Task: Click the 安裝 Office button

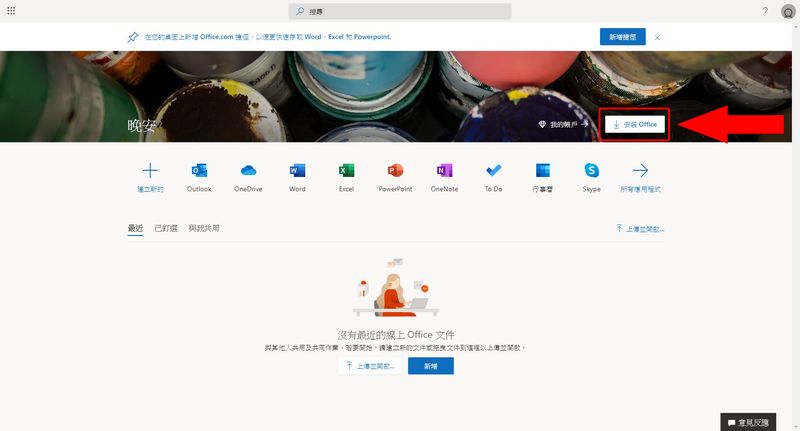Action: coord(635,124)
